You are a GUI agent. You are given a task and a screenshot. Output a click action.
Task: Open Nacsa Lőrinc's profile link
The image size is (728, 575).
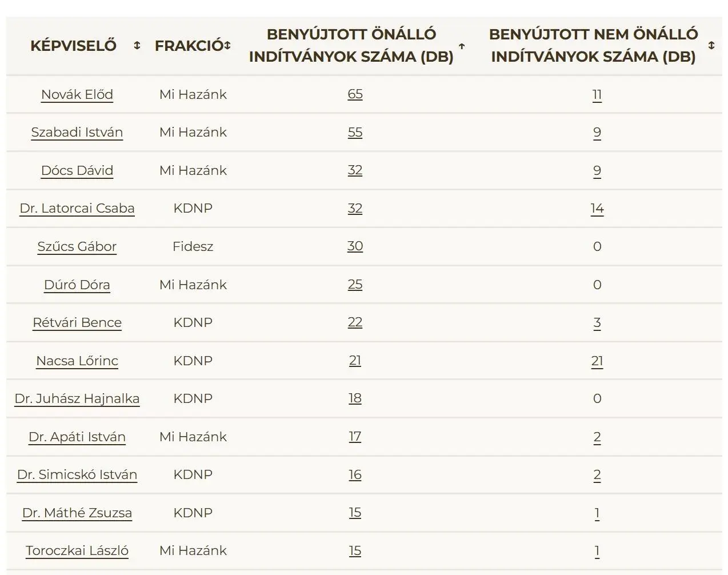coord(77,361)
